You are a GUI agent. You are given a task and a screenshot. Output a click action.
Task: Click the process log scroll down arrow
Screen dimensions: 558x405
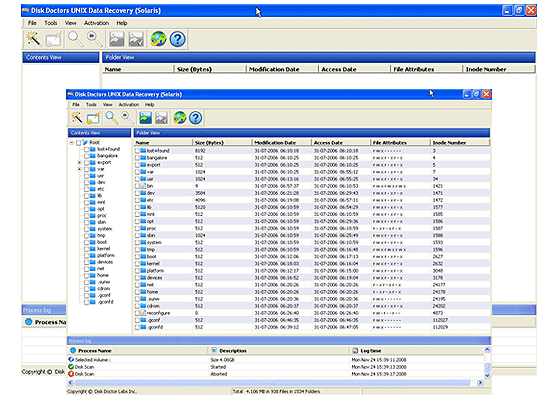point(487,375)
